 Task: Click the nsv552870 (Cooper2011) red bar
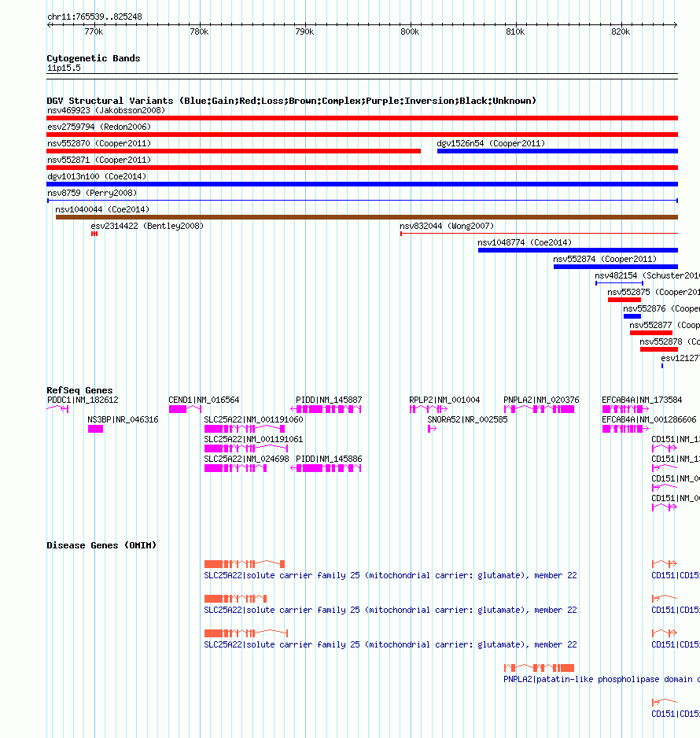[x=234, y=151]
